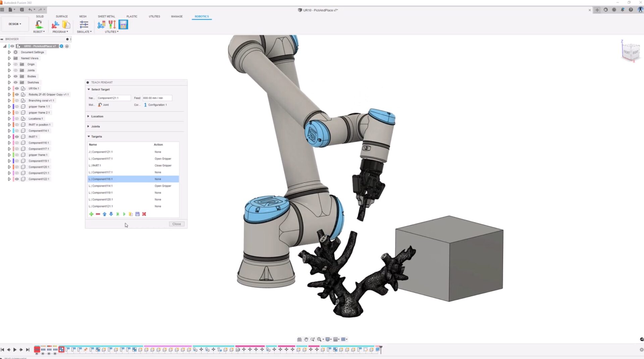Delete all targets with red X icon
The width and height of the screenshot is (644, 359).
[144, 214]
